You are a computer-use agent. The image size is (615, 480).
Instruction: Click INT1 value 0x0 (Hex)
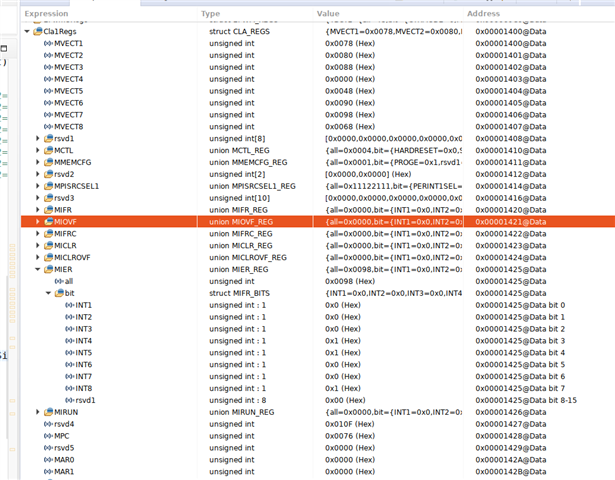pyautogui.click(x=343, y=305)
